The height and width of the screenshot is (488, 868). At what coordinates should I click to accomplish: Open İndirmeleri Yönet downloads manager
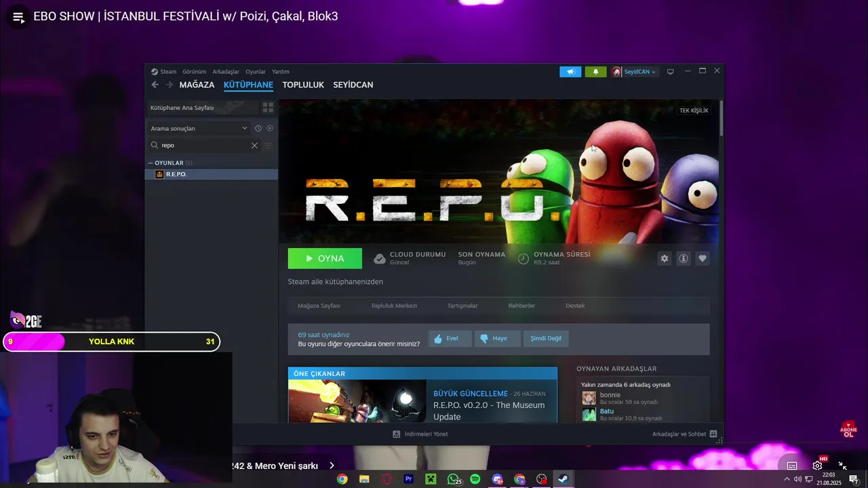click(420, 434)
